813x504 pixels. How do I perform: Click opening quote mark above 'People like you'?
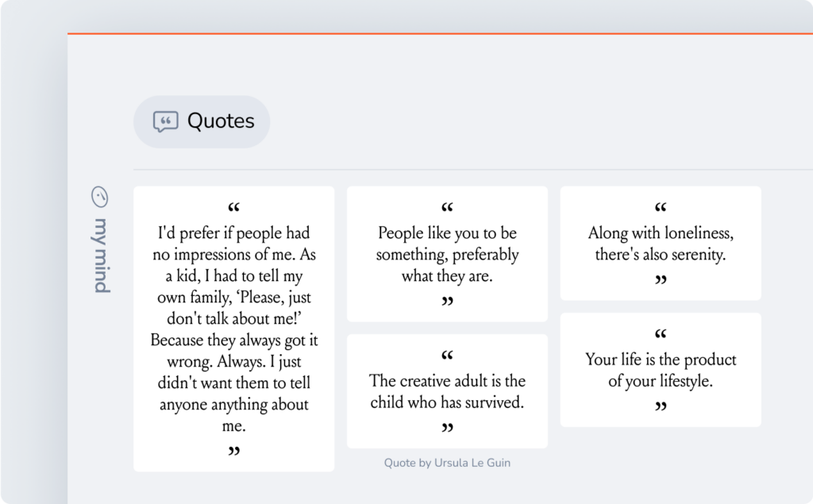pyautogui.click(x=447, y=210)
